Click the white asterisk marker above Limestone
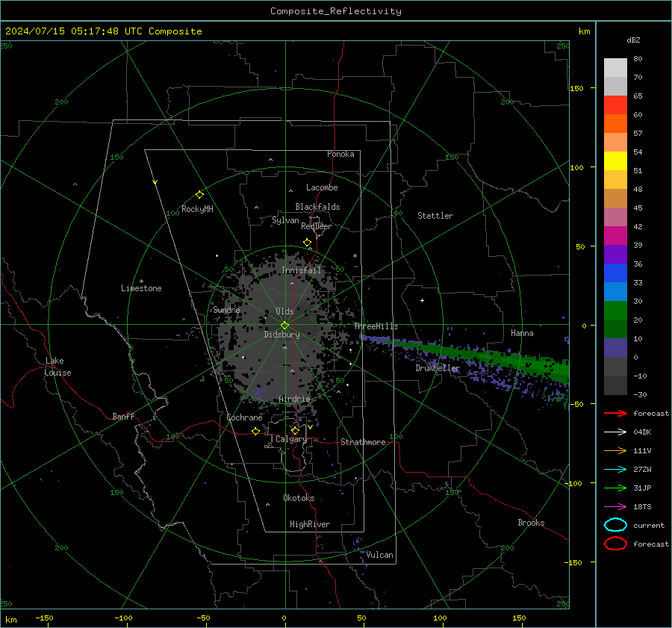Image resolution: width=672 pixels, height=628 pixels. click(141, 282)
